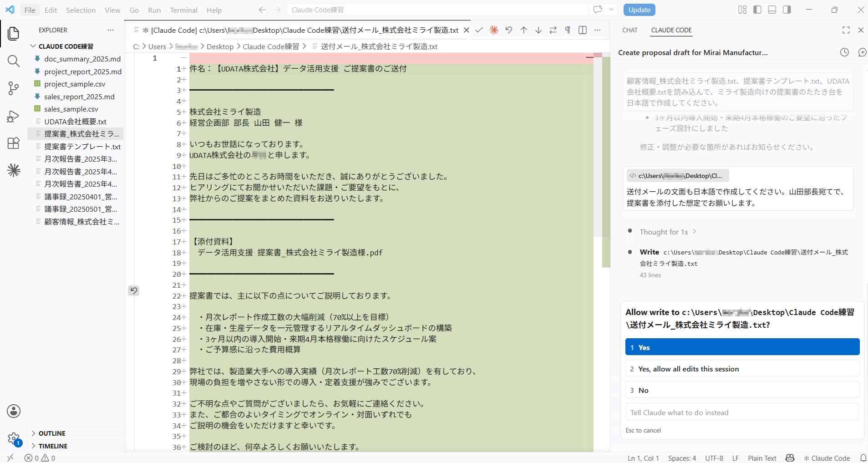Toggle bottom panel visibility

(772, 10)
